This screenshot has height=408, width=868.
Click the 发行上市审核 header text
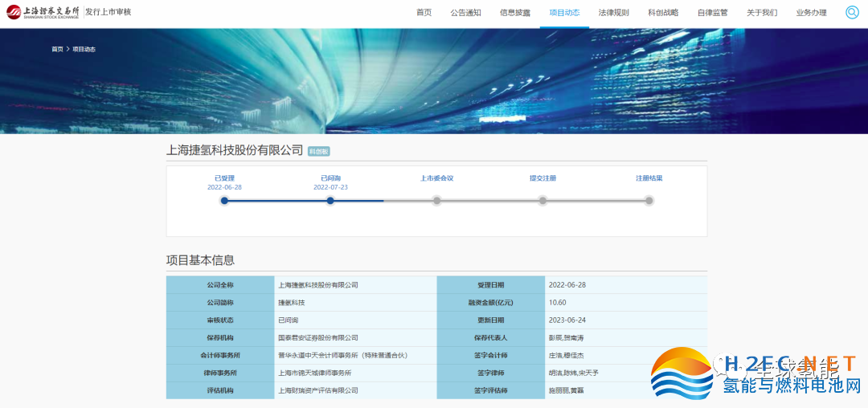[108, 12]
